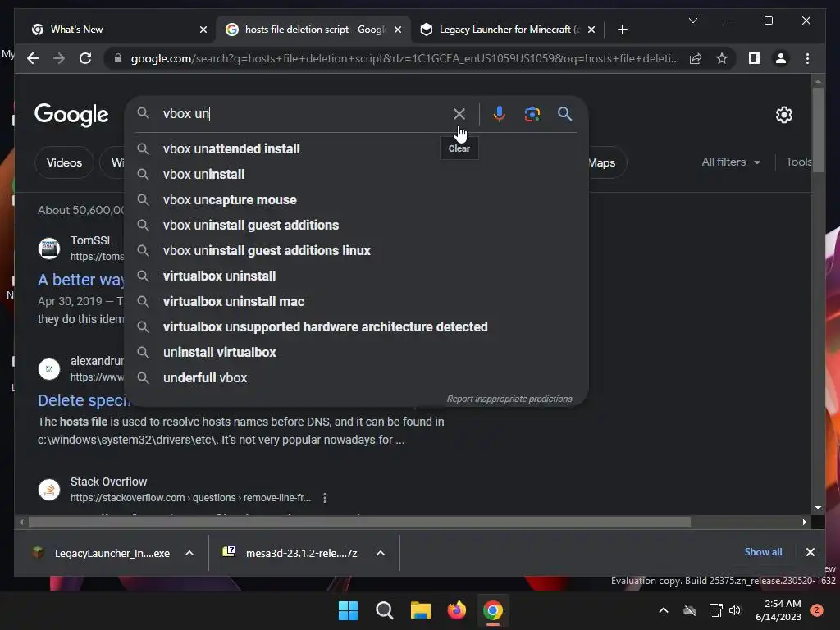This screenshot has height=630, width=840.
Task: Open the Delete speci... result link
Action: coord(84,400)
